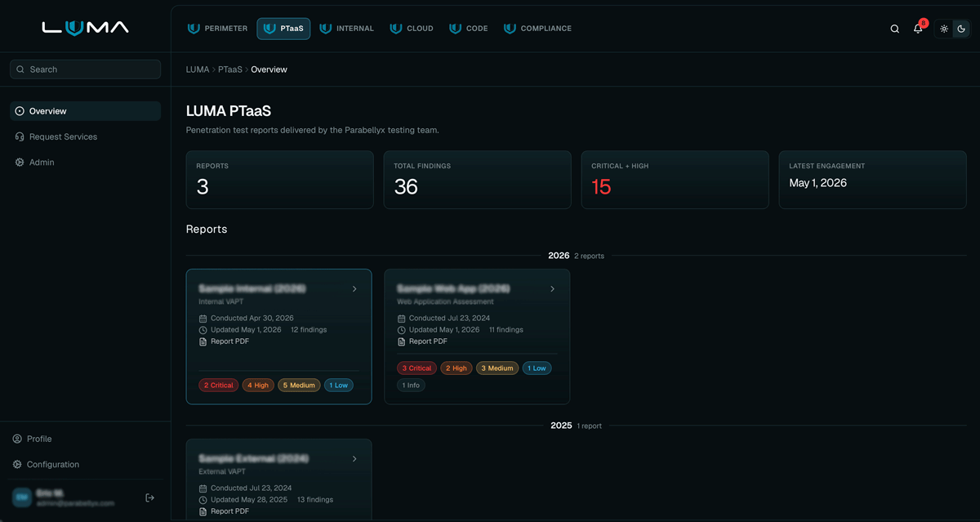Click the 3 Critical badge
The image size is (980, 522).
[x=417, y=368]
